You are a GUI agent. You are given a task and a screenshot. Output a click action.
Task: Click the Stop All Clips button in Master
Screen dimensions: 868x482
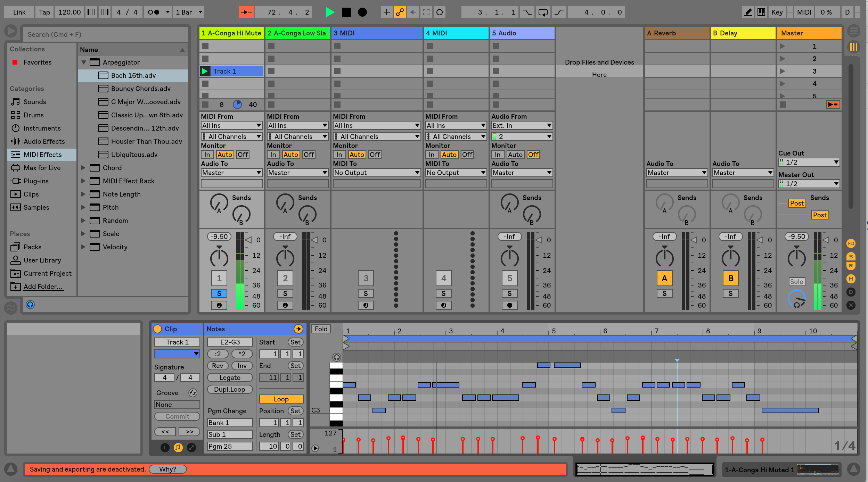pos(783,104)
